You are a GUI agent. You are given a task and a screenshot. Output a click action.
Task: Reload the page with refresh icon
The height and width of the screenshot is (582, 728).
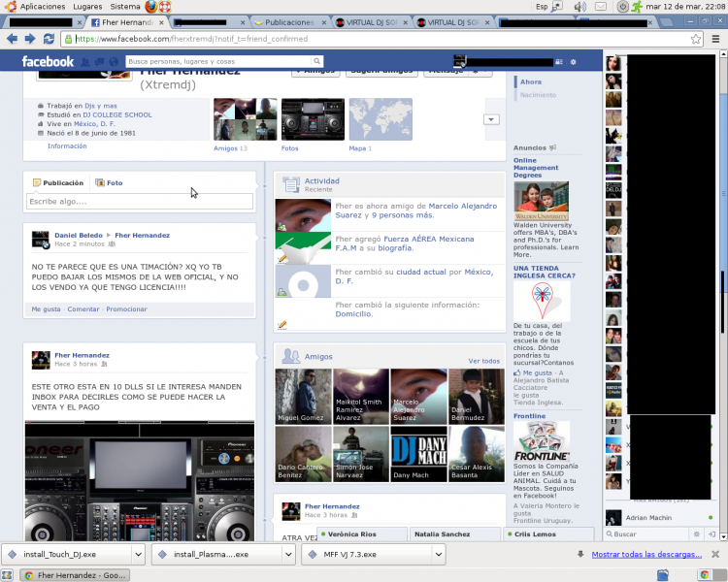49,39
